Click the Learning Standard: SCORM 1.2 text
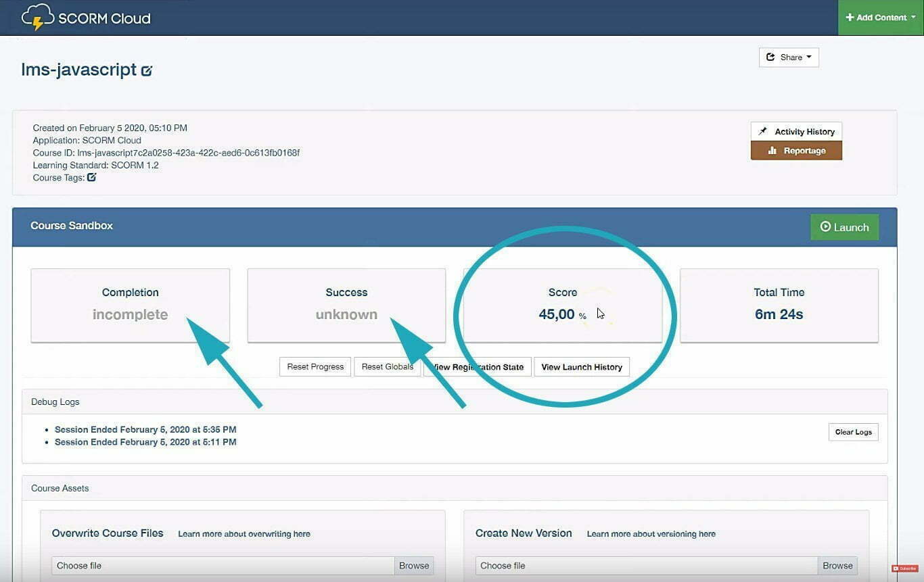 (96, 165)
